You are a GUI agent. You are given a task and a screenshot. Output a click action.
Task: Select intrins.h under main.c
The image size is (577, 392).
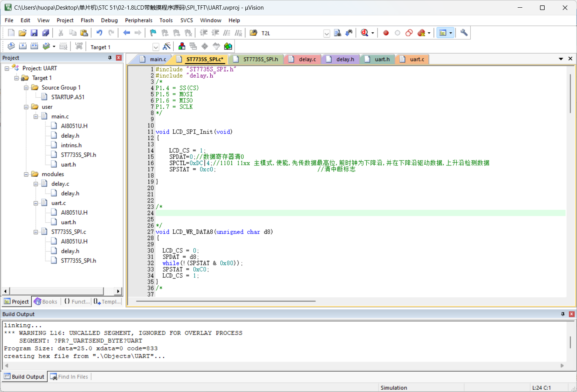click(71, 145)
